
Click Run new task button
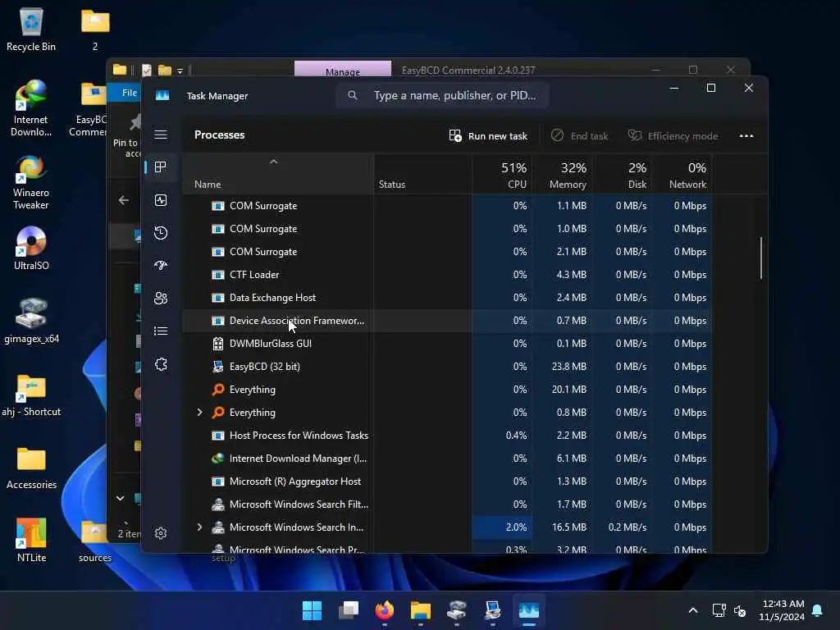[x=488, y=135]
